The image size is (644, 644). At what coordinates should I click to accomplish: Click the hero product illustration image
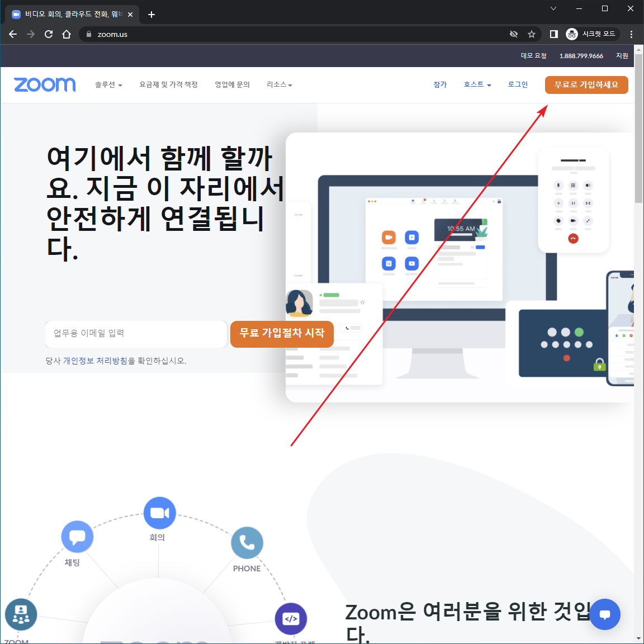(460, 267)
